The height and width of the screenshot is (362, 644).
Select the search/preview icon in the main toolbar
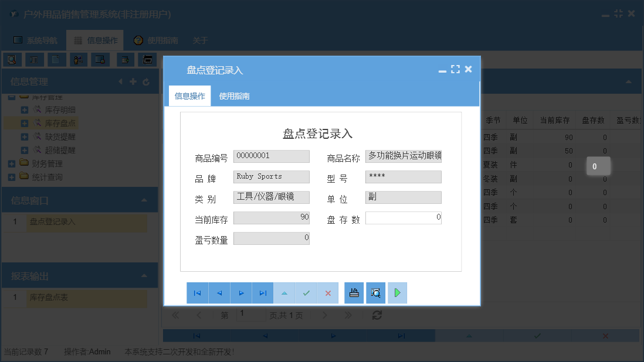pyautogui.click(x=11, y=59)
